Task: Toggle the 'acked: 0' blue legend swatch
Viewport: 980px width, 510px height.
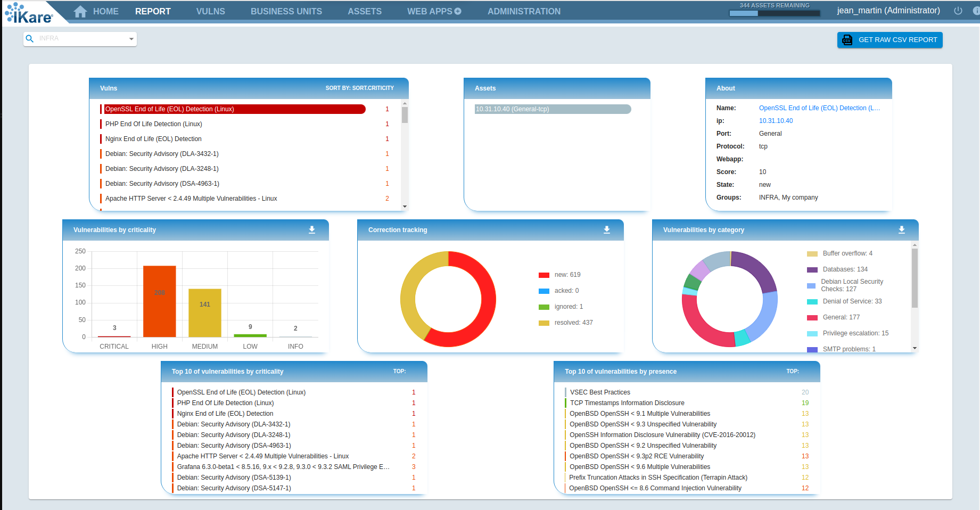Action: pyautogui.click(x=543, y=291)
